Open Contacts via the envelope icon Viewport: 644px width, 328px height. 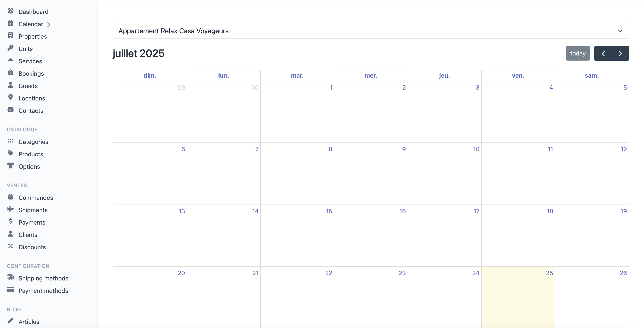click(x=11, y=110)
